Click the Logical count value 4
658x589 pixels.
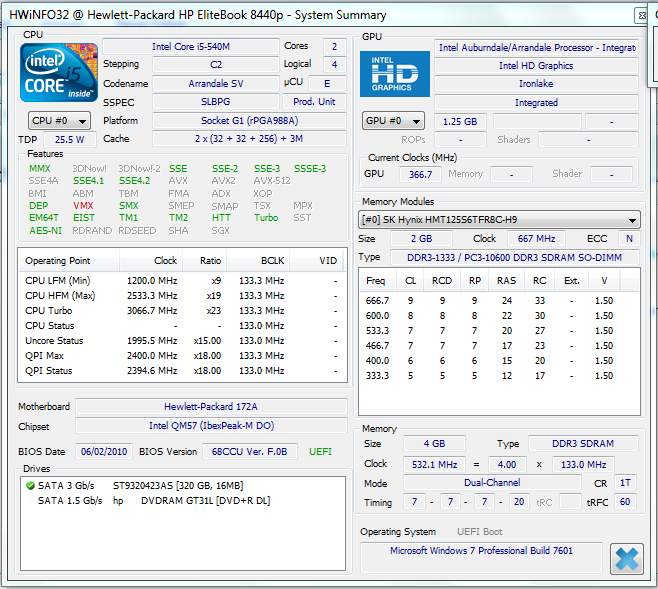(334, 65)
